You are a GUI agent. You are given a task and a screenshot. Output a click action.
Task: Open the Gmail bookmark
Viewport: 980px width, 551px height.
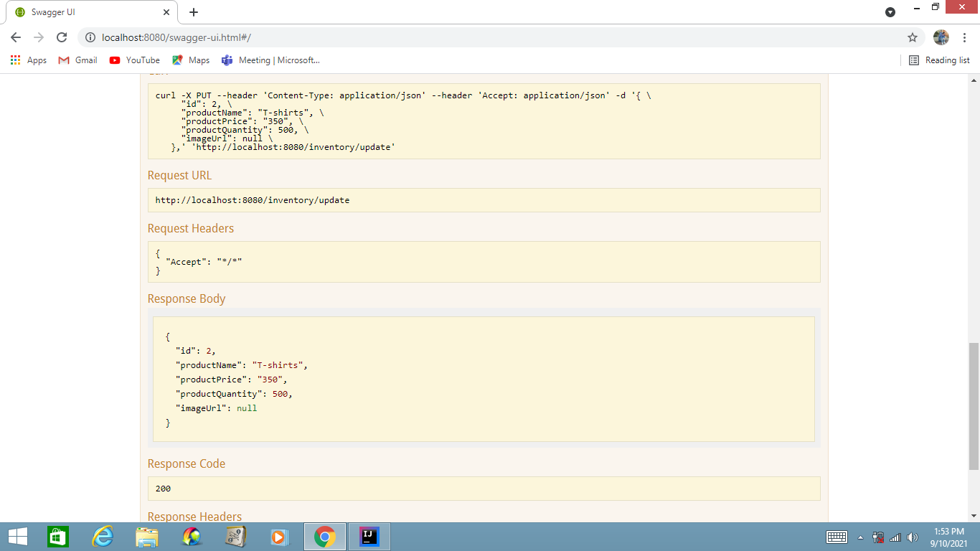[77, 60]
